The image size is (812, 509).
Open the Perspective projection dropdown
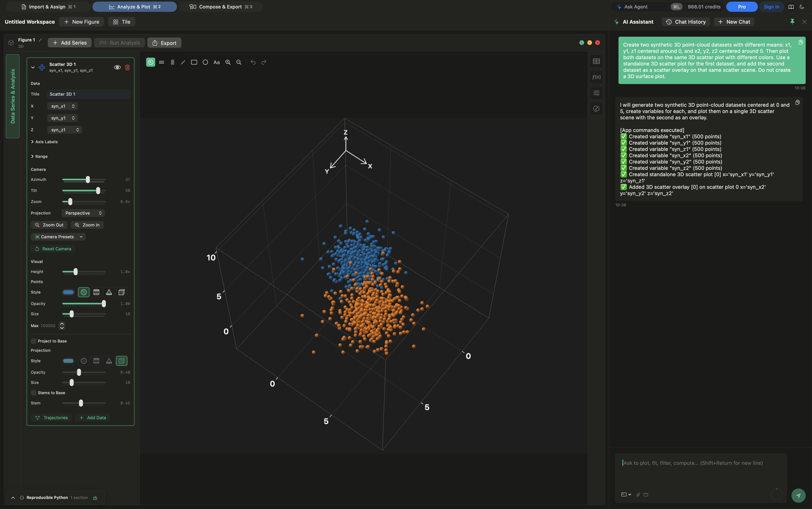click(x=83, y=213)
